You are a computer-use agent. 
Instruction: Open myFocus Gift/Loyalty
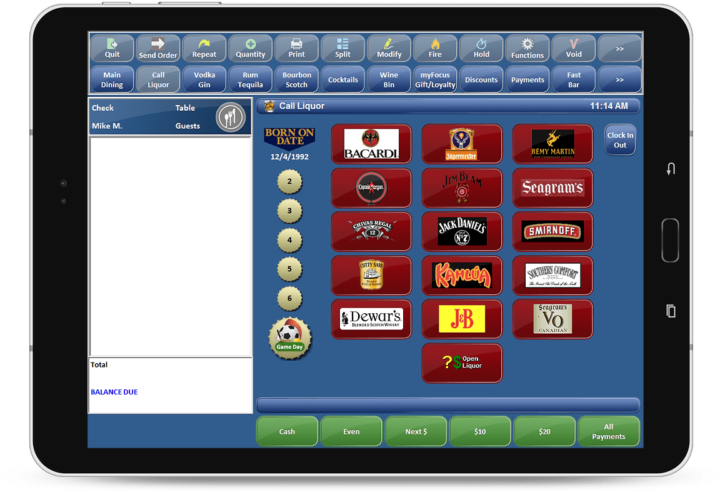point(435,79)
